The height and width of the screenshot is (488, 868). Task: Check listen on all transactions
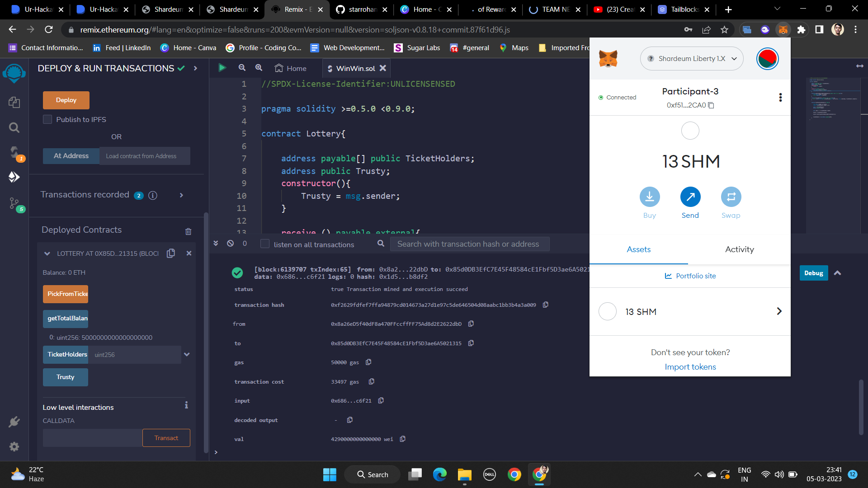(x=265, y=244)
